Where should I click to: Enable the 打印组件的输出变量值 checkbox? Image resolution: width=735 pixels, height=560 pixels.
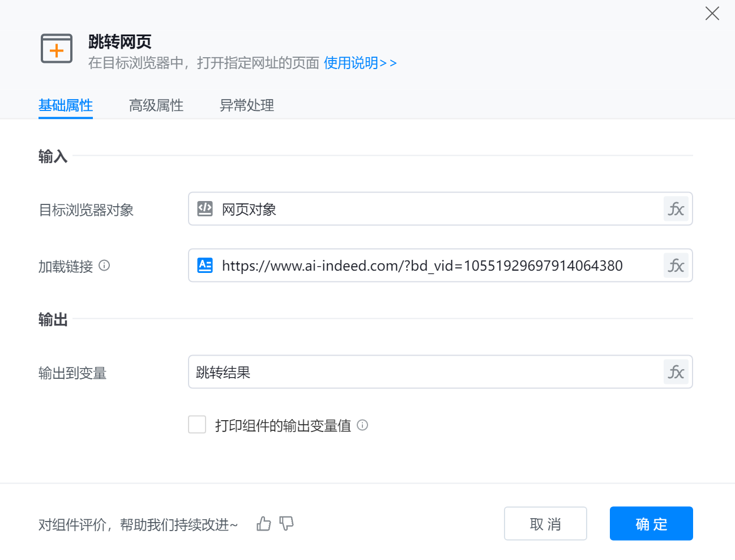pyautogui.click(x=197, y=425)
